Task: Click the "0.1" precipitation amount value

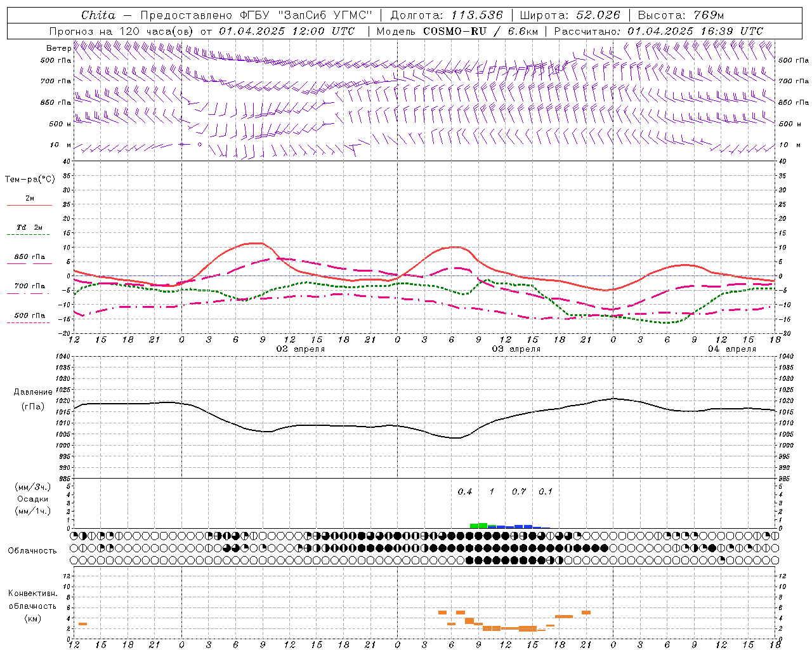Action: (x=546, y=492)
